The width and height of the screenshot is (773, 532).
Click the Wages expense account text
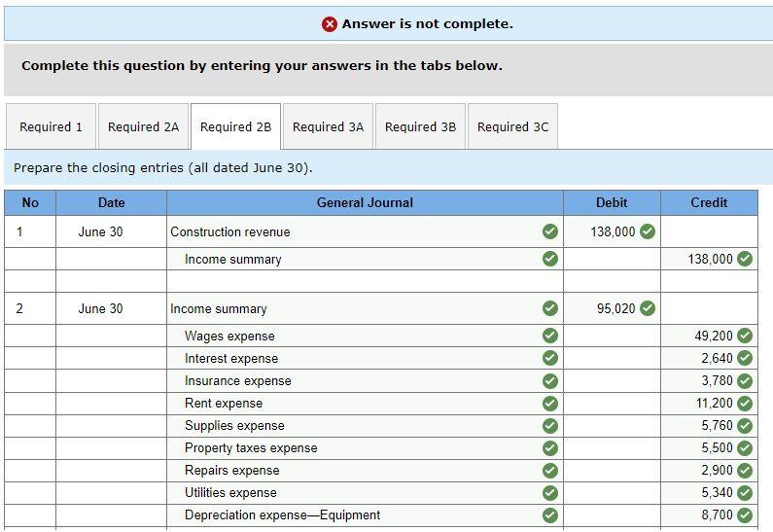point(229,336)
